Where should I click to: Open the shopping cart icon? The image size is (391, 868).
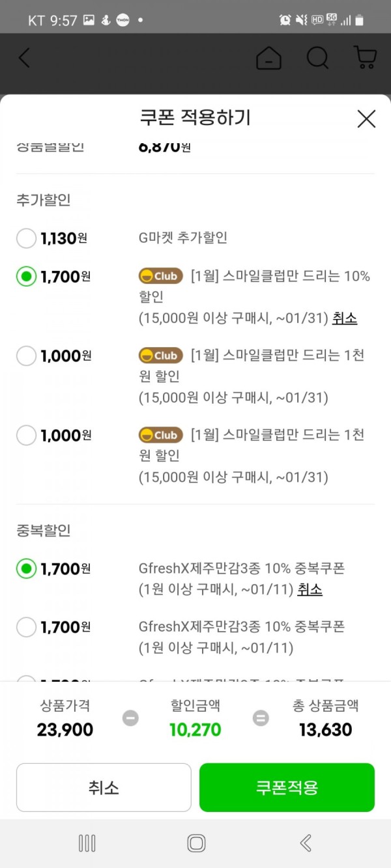tap(365, 57)
